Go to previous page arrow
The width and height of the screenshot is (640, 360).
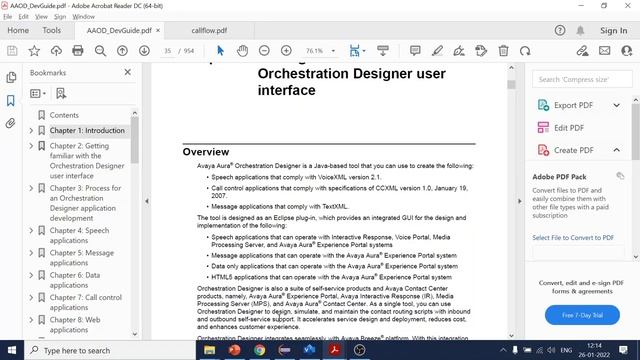point(122,51)
